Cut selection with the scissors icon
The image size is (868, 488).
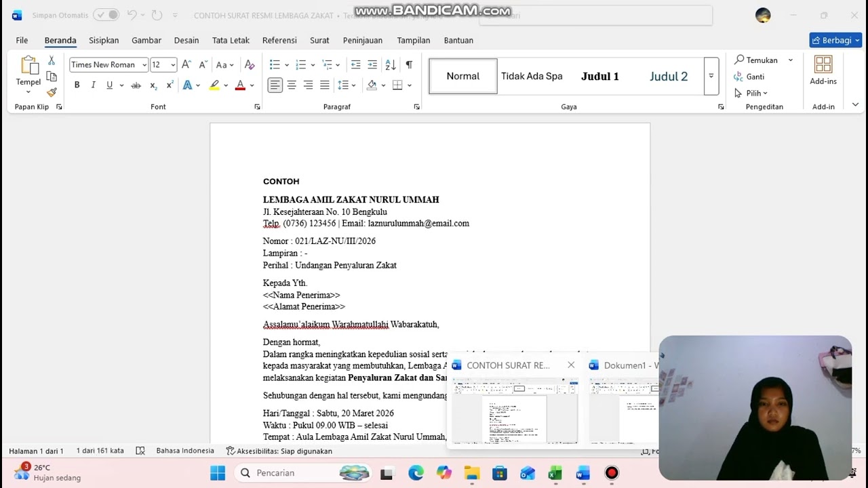pyautogui.click(x=52, y=61)
